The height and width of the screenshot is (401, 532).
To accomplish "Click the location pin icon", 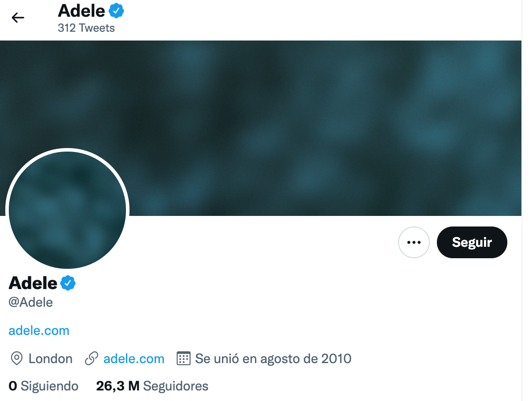I will (16, 359).
